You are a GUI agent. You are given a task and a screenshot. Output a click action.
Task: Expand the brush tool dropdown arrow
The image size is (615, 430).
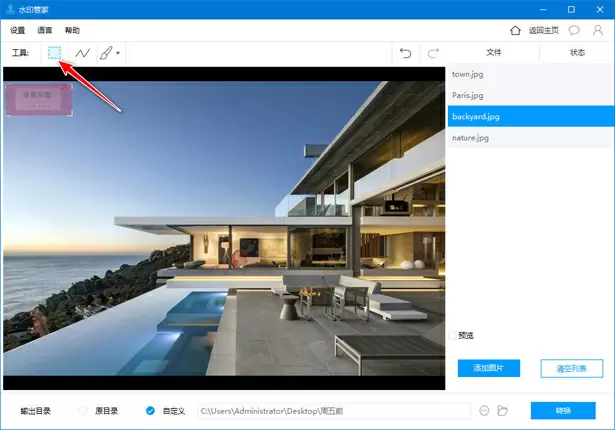pyautogui.click(x=118, y=53)
